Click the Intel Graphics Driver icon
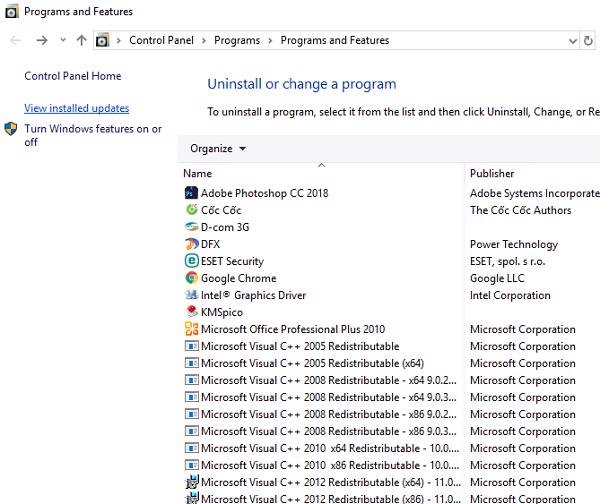Screen dimensions: 600x504 pyautogui.click(x=192, y=295)
